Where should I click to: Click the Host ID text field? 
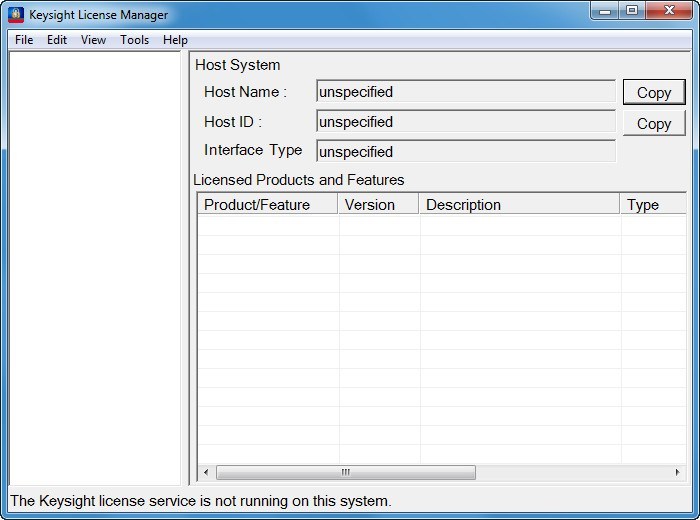coord(466,122)
